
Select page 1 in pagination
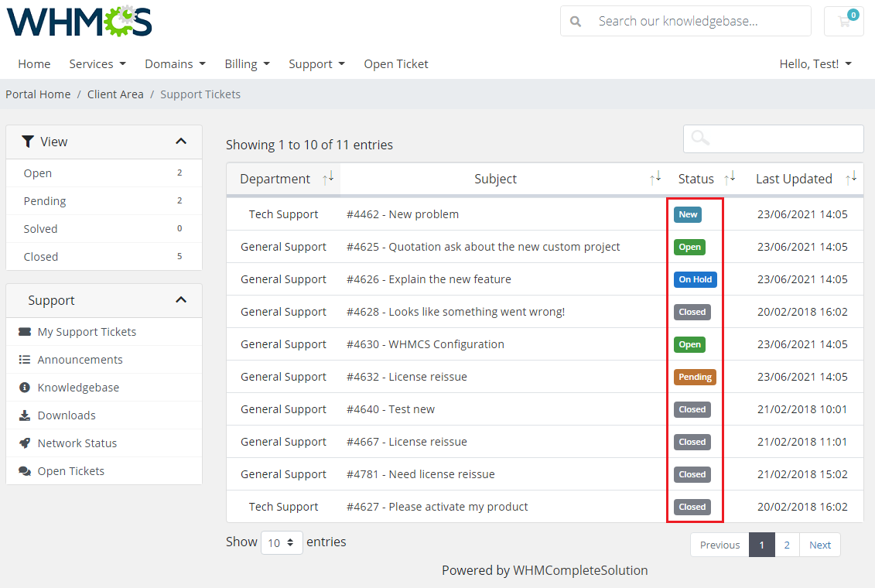[x=762, y=545]
